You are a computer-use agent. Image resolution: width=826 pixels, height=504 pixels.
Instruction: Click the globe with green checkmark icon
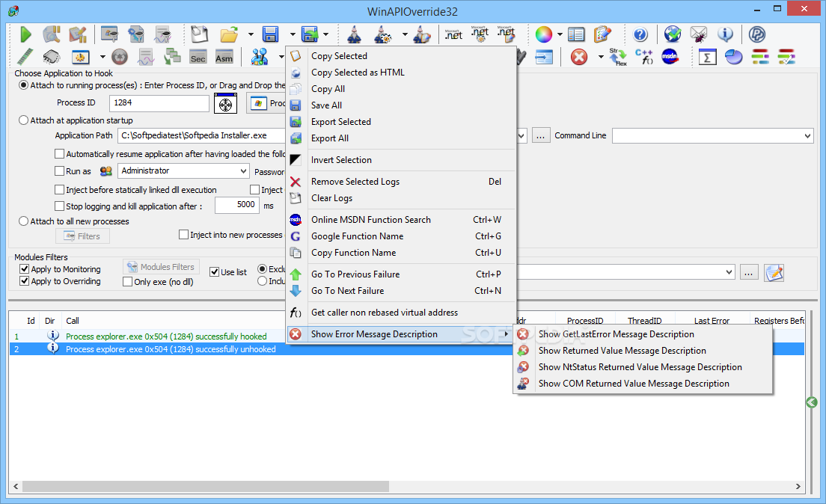click(x=672, y=34)
